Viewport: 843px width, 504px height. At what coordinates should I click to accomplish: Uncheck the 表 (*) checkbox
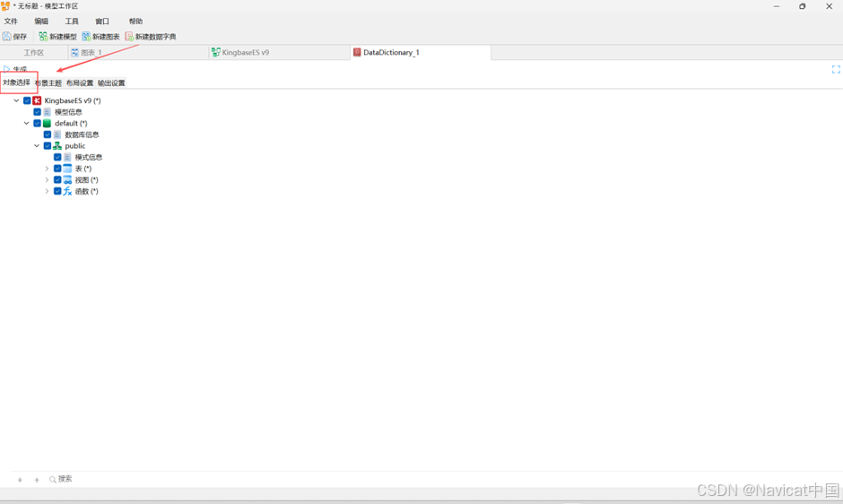[x=57, y=169]
